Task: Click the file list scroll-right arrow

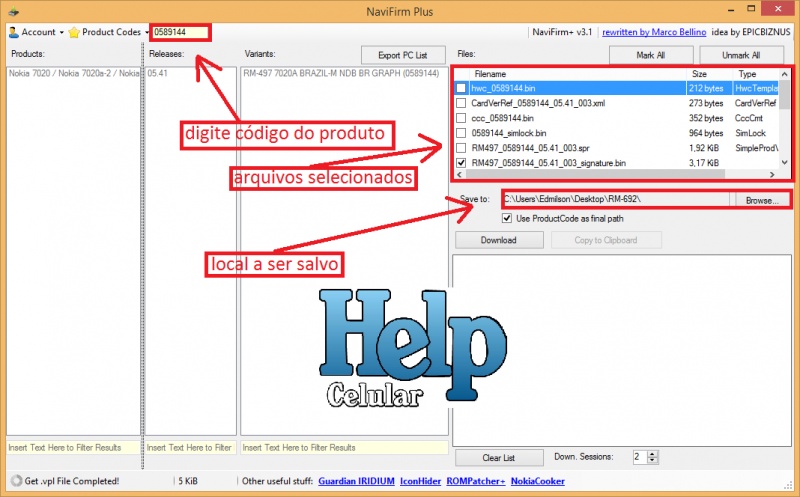Action: (x=772, y=175)
